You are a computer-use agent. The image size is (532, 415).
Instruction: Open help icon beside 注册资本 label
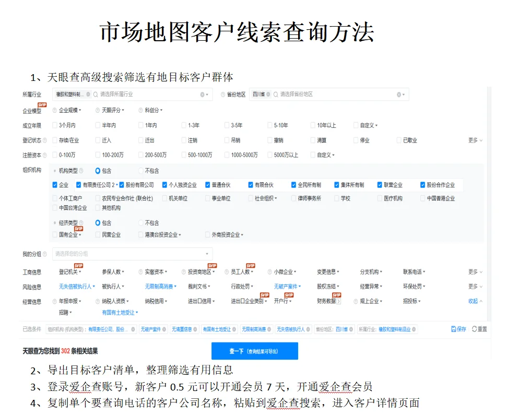click(45, 155)
